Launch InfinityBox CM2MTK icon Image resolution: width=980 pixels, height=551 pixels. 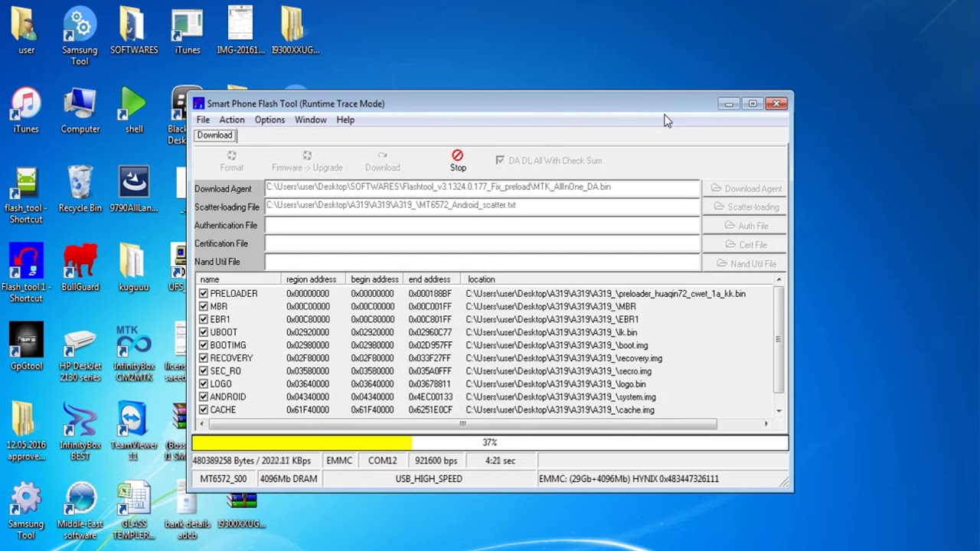tap(133, 341)
